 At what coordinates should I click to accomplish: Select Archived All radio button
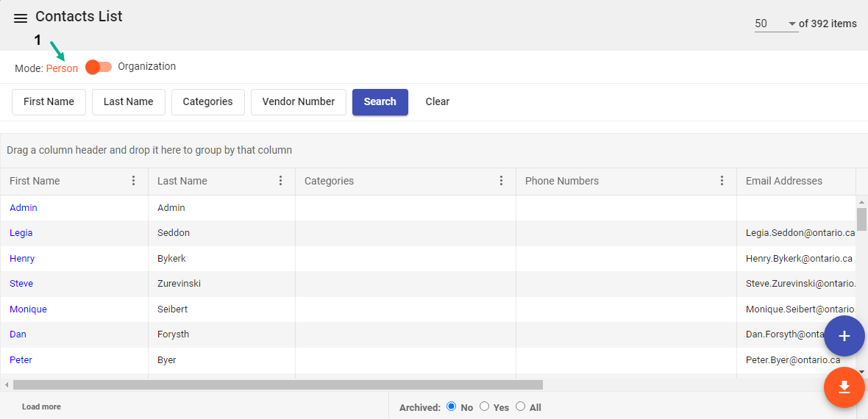(x=520, y=407)
